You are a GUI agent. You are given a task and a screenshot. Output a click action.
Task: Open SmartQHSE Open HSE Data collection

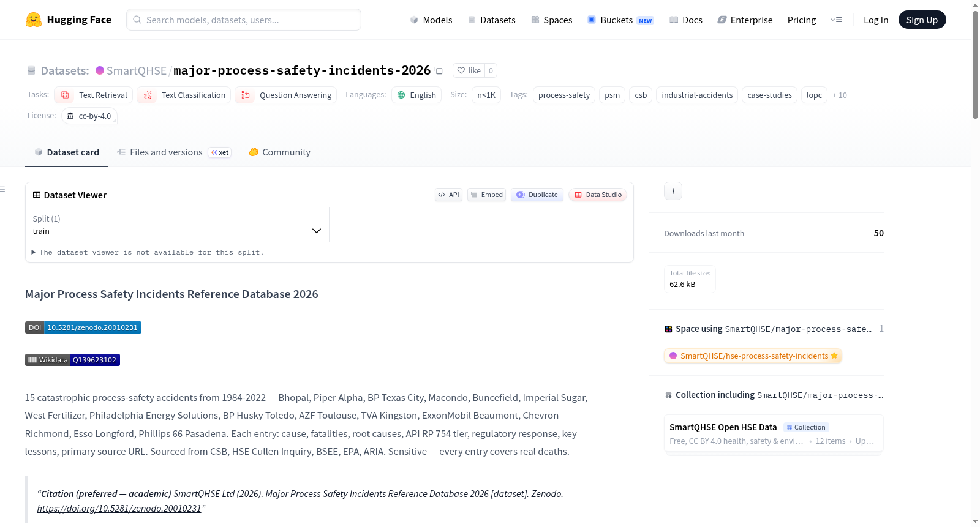pos(774,433)
